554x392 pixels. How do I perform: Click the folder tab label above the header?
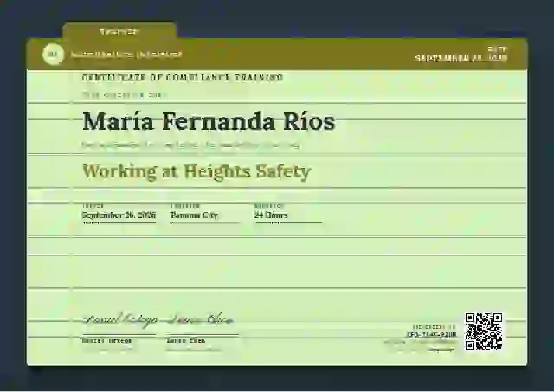(119, 32)
